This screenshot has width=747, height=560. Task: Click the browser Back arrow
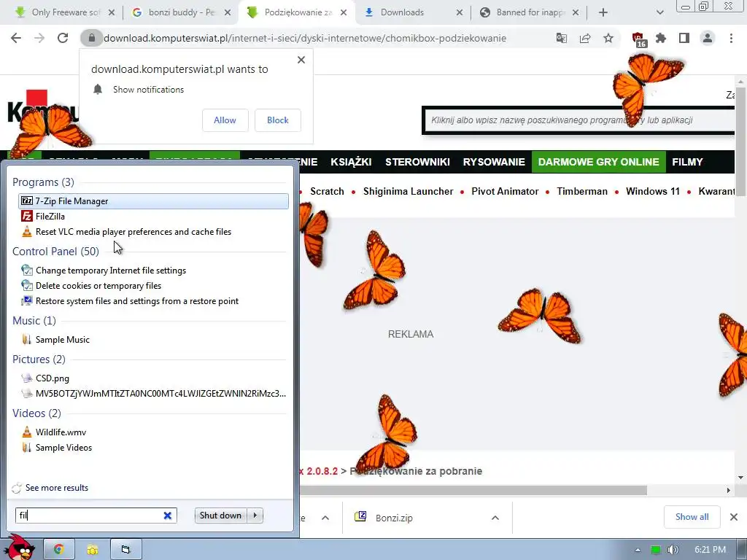tap(16, 38)
